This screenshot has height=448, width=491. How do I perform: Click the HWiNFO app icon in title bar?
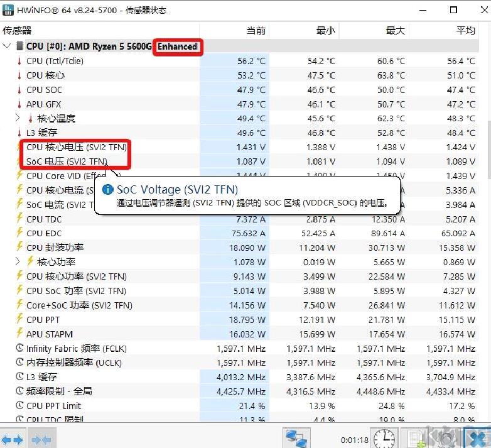(x=8, y=10)
